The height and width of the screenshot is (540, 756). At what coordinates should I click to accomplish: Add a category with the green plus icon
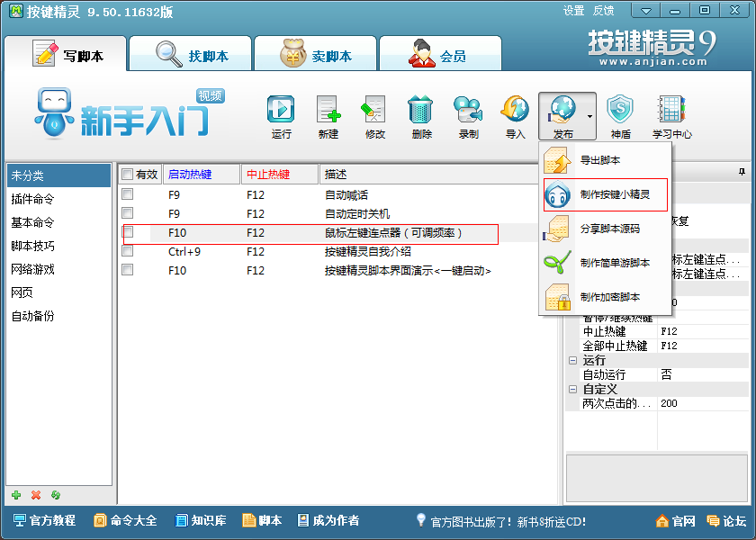point(16,495)
